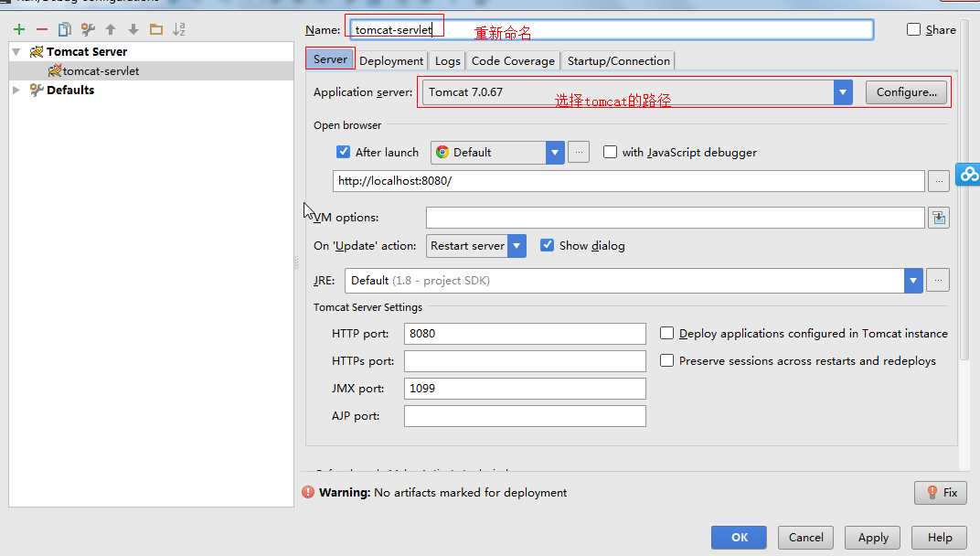Screen dimensions: 980x556
Task: Select Tomcat Server tree label
Action: (87, 51)
